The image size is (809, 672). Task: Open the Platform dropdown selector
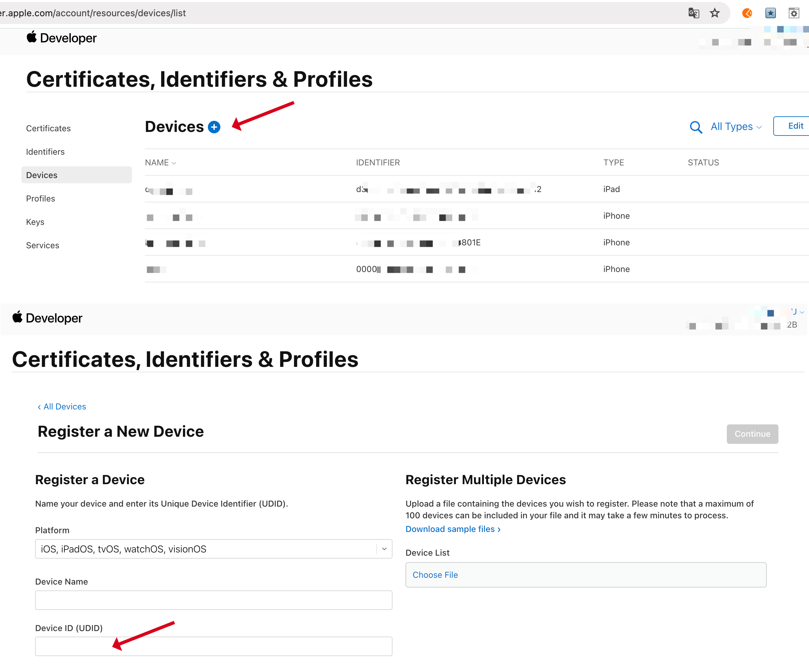[213, 549]
